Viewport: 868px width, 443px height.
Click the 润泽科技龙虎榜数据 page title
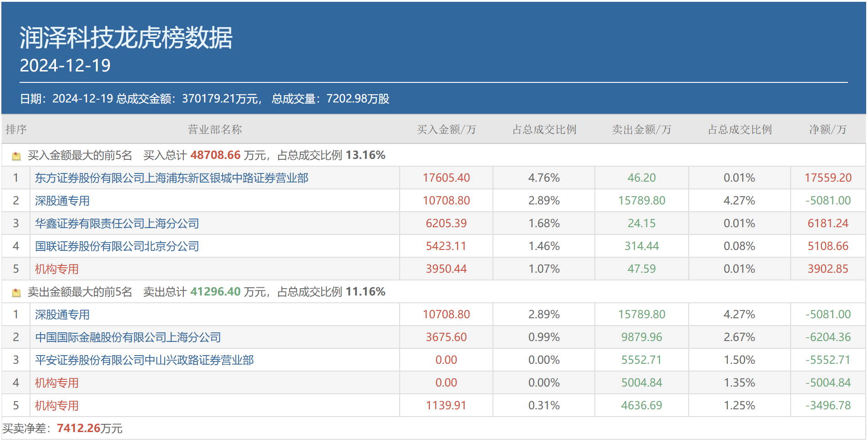(126, 37)
